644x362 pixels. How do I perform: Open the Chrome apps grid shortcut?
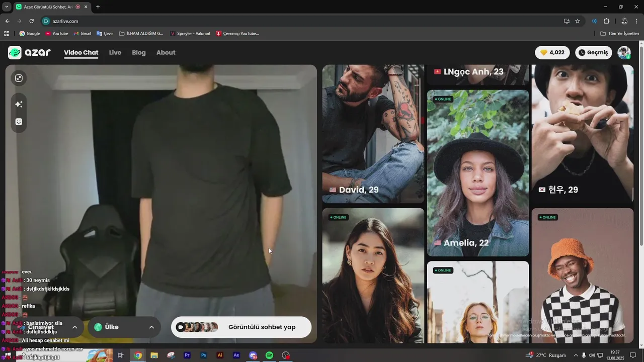coord(7,34)
